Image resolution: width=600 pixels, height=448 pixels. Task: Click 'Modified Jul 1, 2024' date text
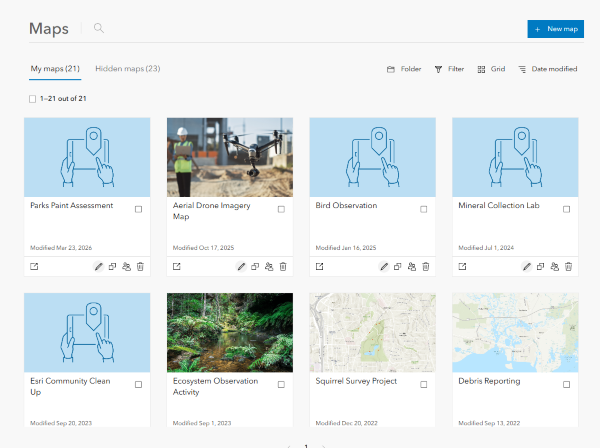(x=486, y=248)
